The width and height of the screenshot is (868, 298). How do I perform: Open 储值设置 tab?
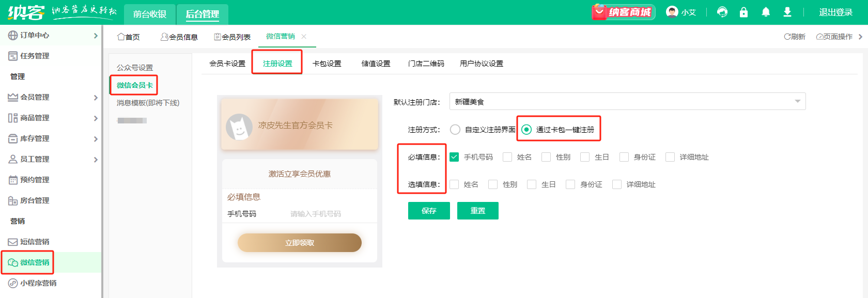(x=376, y=64)
